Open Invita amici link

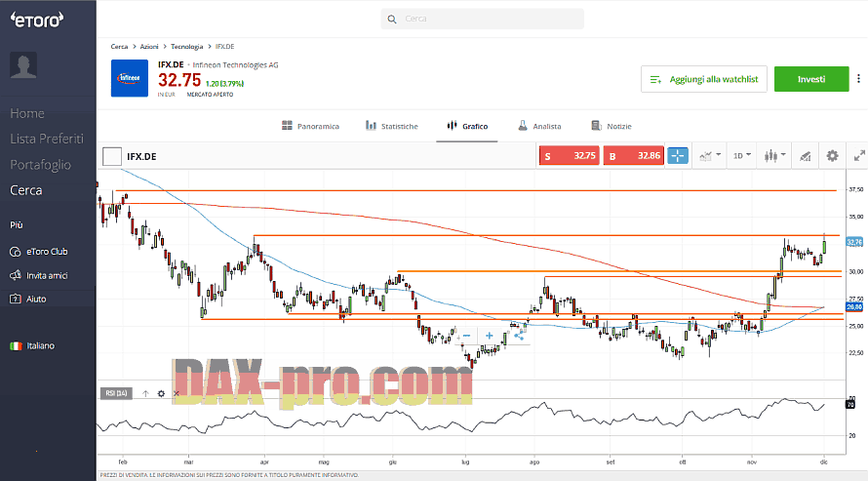click(47, 275)
